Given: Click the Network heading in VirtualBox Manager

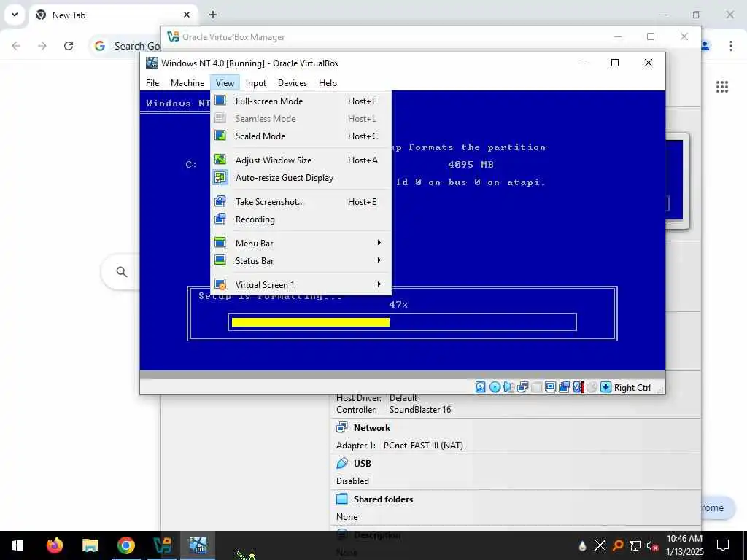Looking at the screenshot, I should [x=371, y=427].
